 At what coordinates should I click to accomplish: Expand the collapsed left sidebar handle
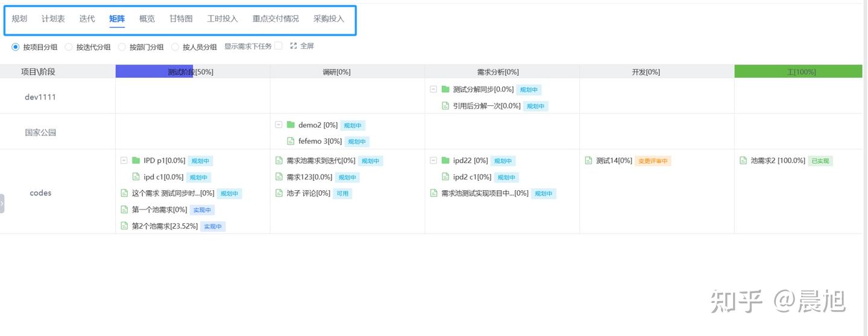coord(2,204)
